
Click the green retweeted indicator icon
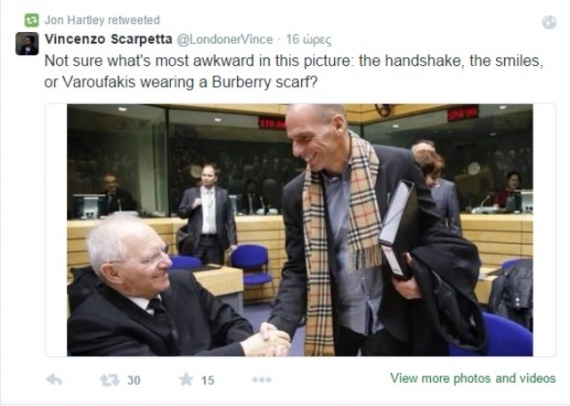[32, 20]
